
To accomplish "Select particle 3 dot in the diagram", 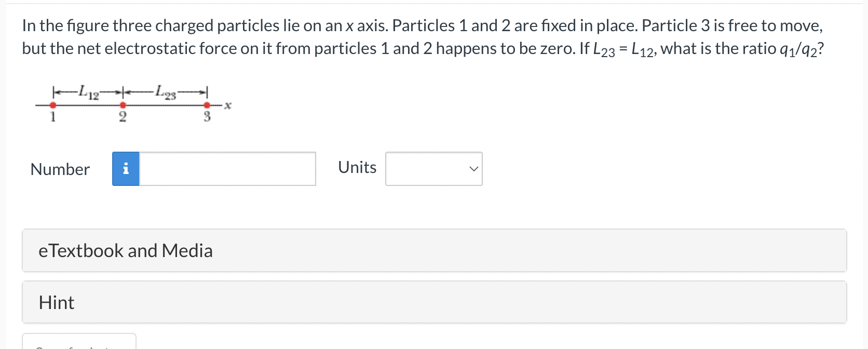I will pos(207,106).
